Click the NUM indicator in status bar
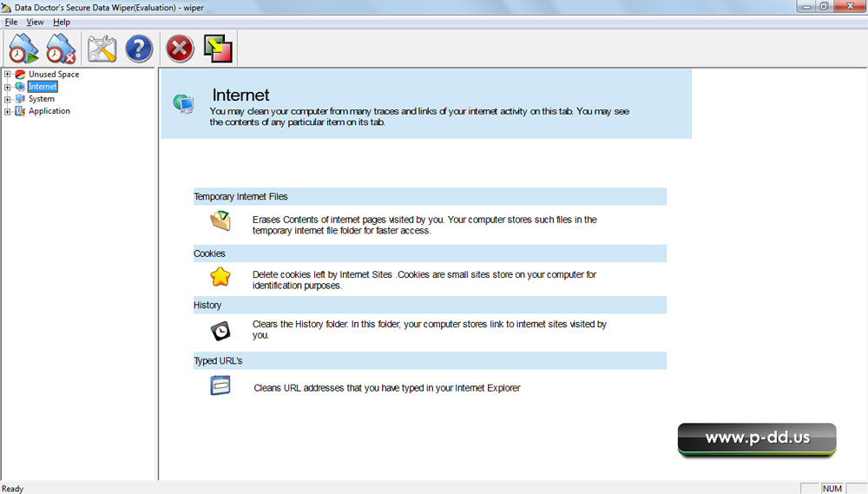The image size is (868, 494). tap(832, 489)
